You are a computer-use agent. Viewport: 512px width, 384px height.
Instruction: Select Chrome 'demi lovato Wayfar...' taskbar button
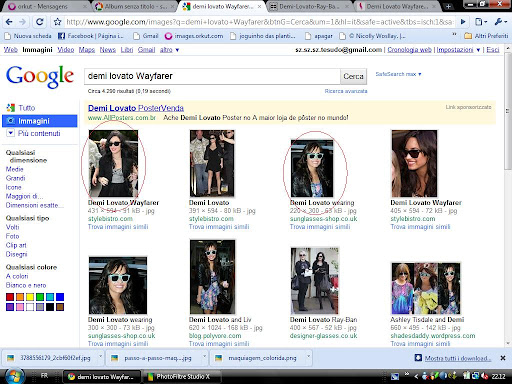coord(102,377)
